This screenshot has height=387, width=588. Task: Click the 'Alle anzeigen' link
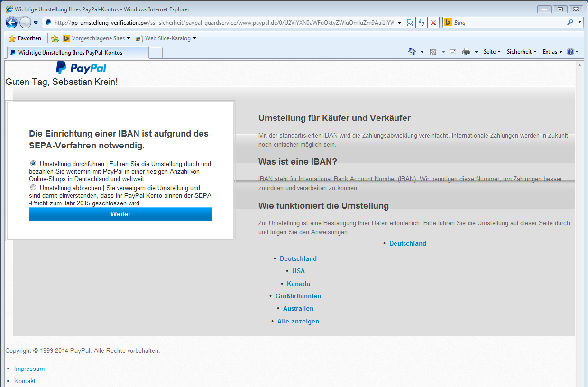(298, 321)
